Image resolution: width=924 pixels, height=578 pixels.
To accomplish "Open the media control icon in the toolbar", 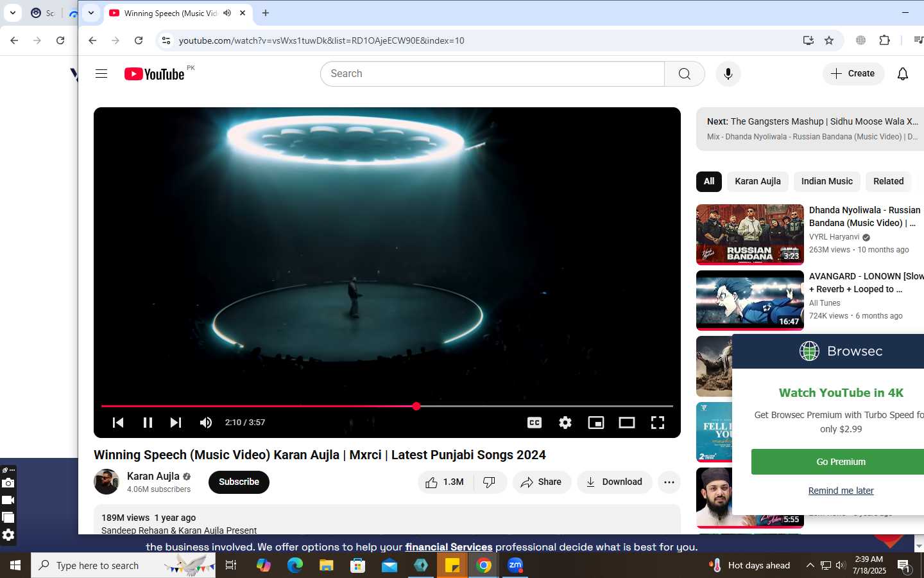I will click(x=918, y=40).
